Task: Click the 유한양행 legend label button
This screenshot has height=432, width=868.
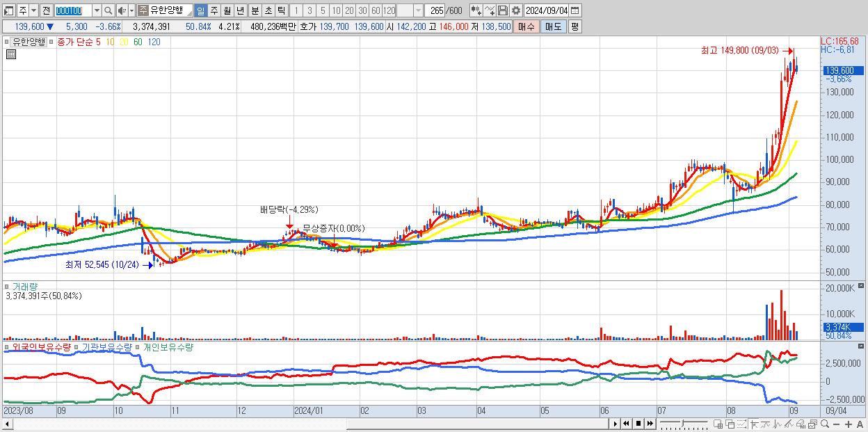Action: [x=29, y=42]
